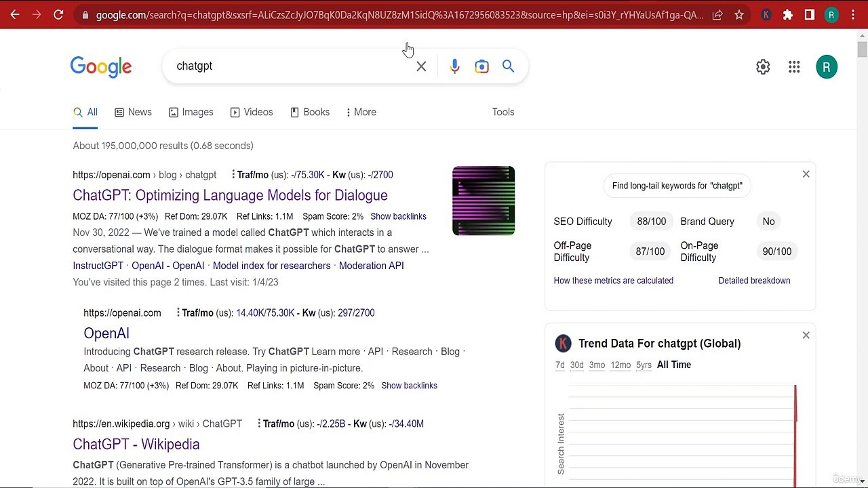Show backlinks for the OpenAI sub-result
The height and width of the screenshot is (488, 868).
[x=409, y=386]
